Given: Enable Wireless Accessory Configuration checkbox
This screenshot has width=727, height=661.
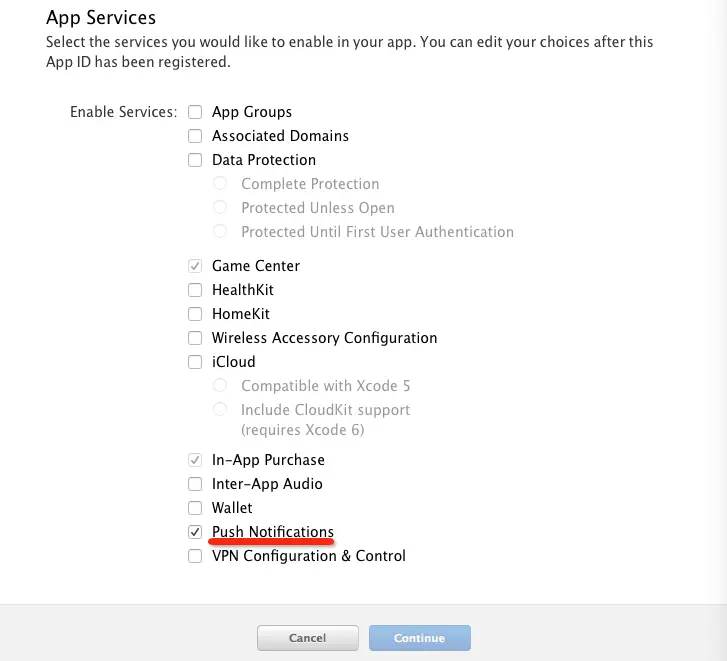Looking at the screenshot, I should coord(195,338).
